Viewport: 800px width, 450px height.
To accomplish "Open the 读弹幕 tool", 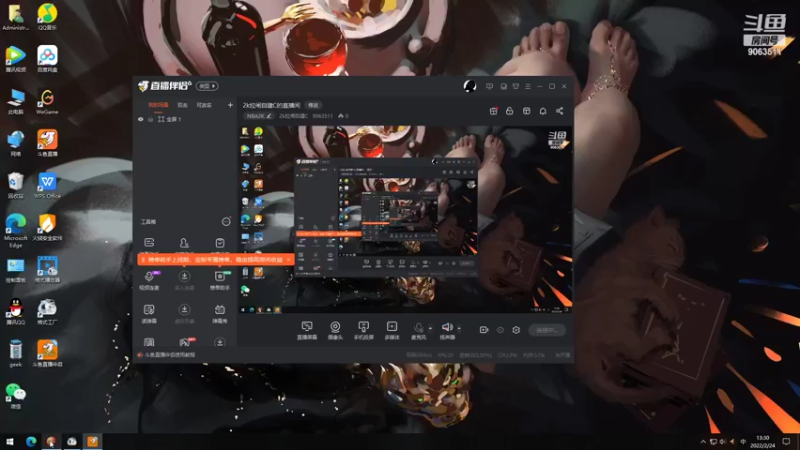I will click(149, 314).
